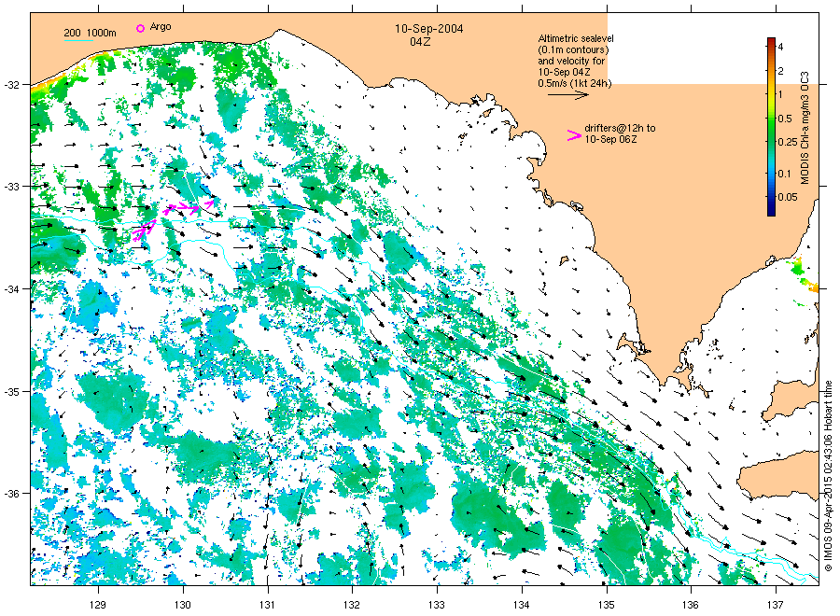840x616 pixels.
Task: Click the '04Z' time label under date
Action: [x=420, y=42]
